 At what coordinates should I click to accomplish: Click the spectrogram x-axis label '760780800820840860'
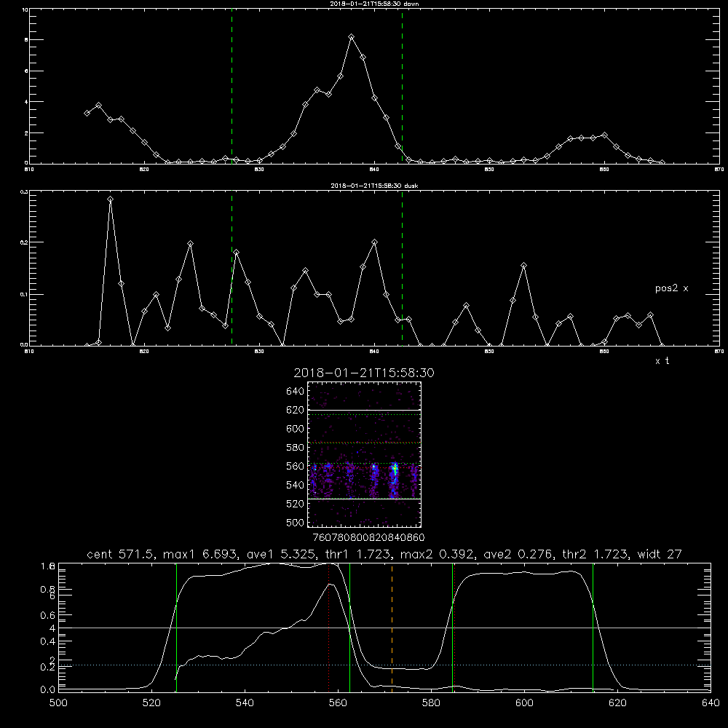[x=368, y=538]
